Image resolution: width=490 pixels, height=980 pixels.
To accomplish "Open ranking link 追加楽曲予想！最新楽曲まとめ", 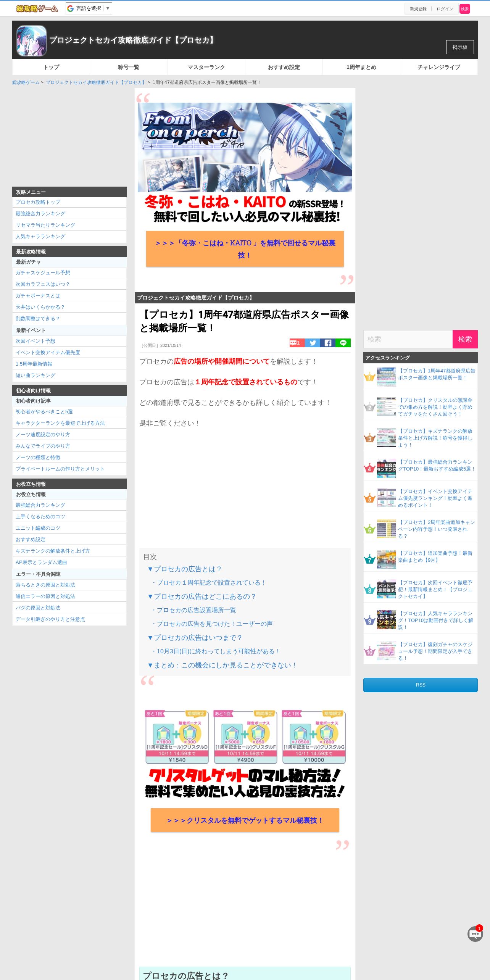I will 435,556.
